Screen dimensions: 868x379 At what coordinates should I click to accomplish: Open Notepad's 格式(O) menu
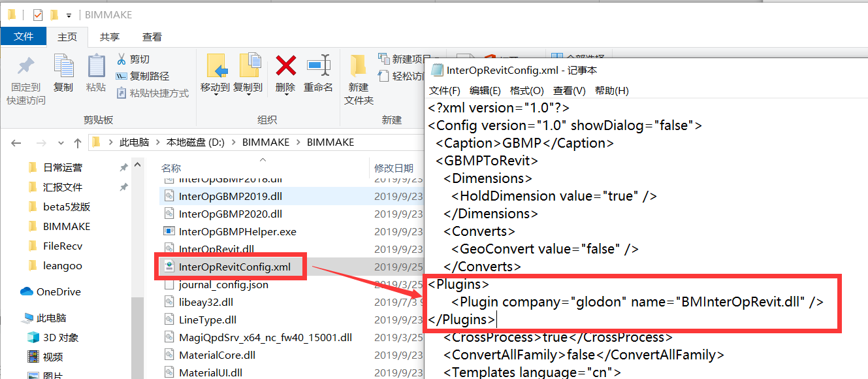pos(526,91)
